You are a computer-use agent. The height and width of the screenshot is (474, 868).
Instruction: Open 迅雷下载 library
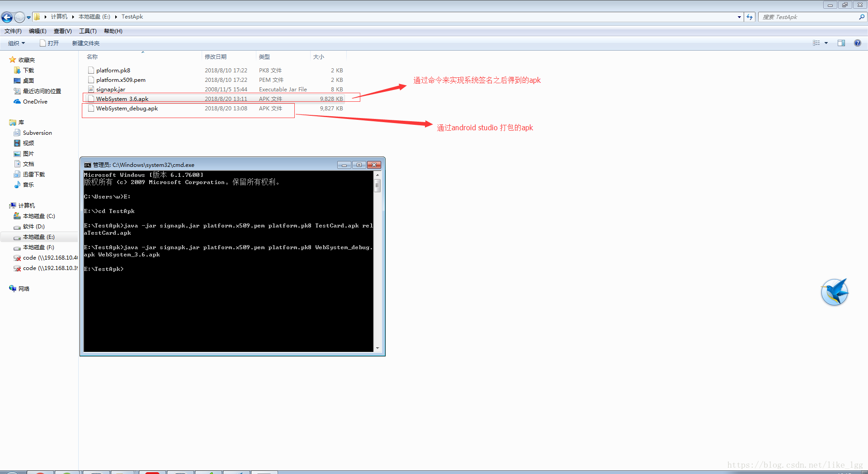click(x=34, y=175)
